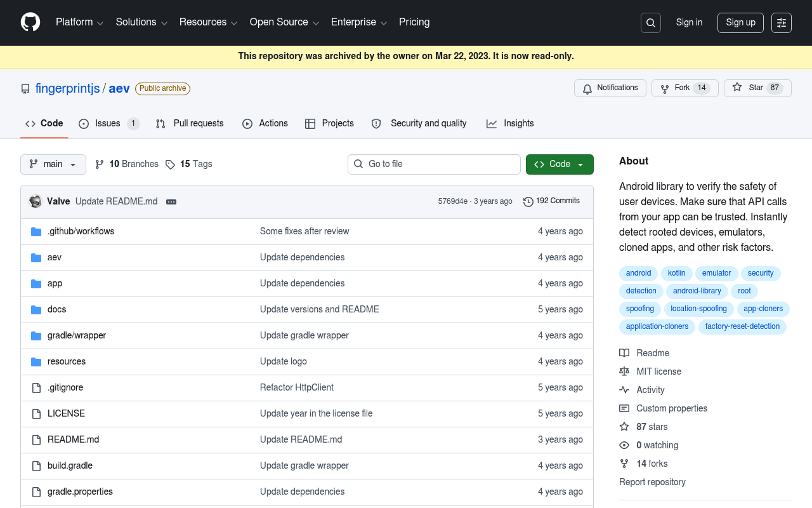Open Report repository link
812x508 pixels.
tap(652, 482)
